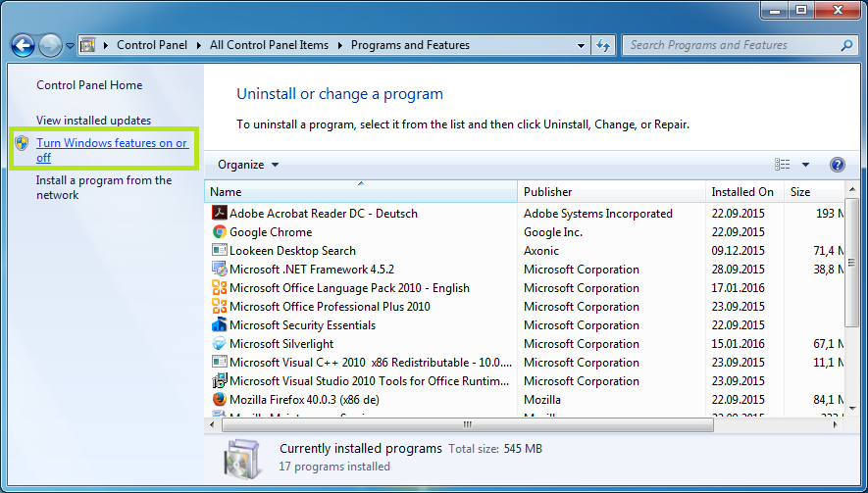Click the Programs and Features breadcrumb
The image size is (868, 493).
point(410,45)
